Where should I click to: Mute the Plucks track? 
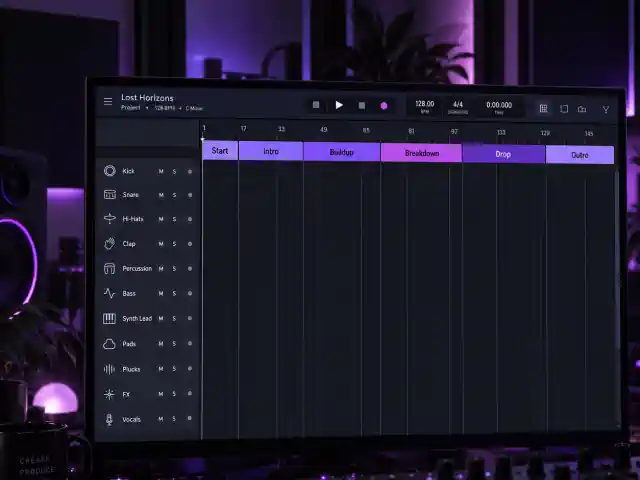(161, 369)
